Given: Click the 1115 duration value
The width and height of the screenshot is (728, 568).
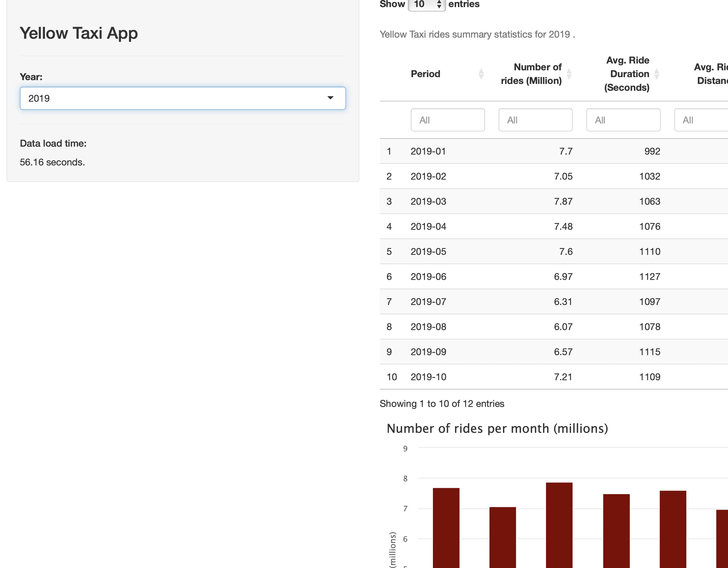Looking at the screenshot, I should pyautogui.click(x=650, y=352).
